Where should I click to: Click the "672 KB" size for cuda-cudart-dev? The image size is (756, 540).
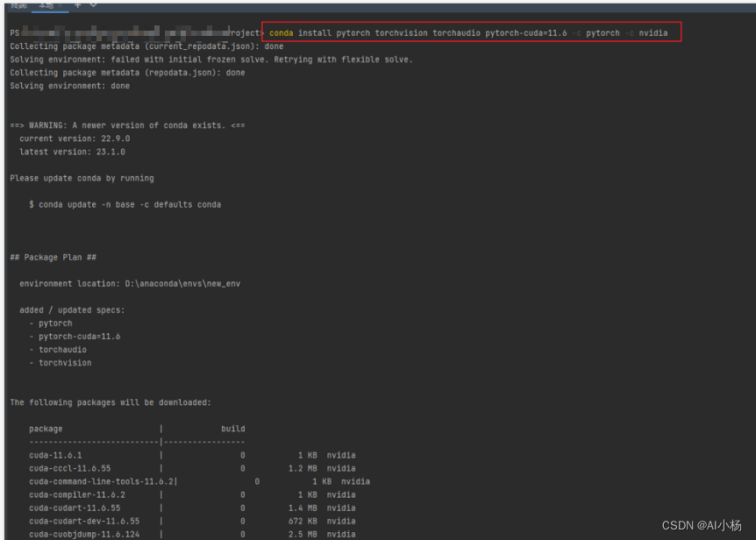[x=303, y=522]
